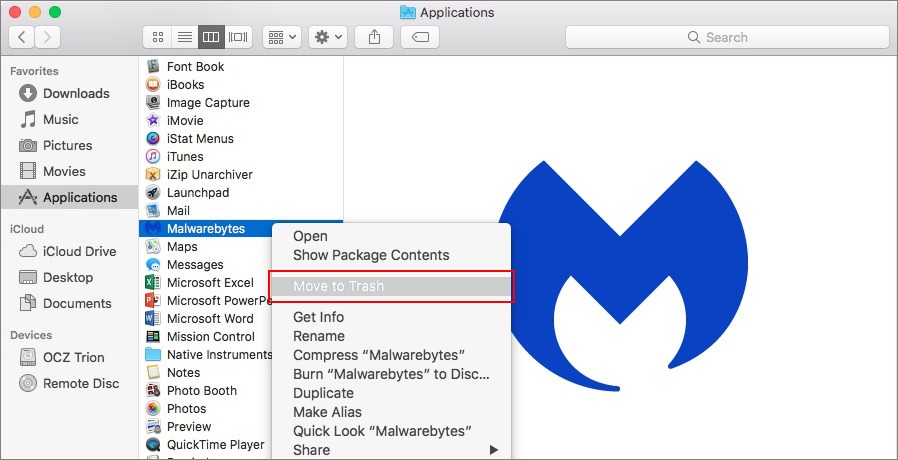The width and height of the screenshot is (898, 460).
Task: Open Downloads in the sidebar
Action: pyautogui.click(x=69, y=93)
